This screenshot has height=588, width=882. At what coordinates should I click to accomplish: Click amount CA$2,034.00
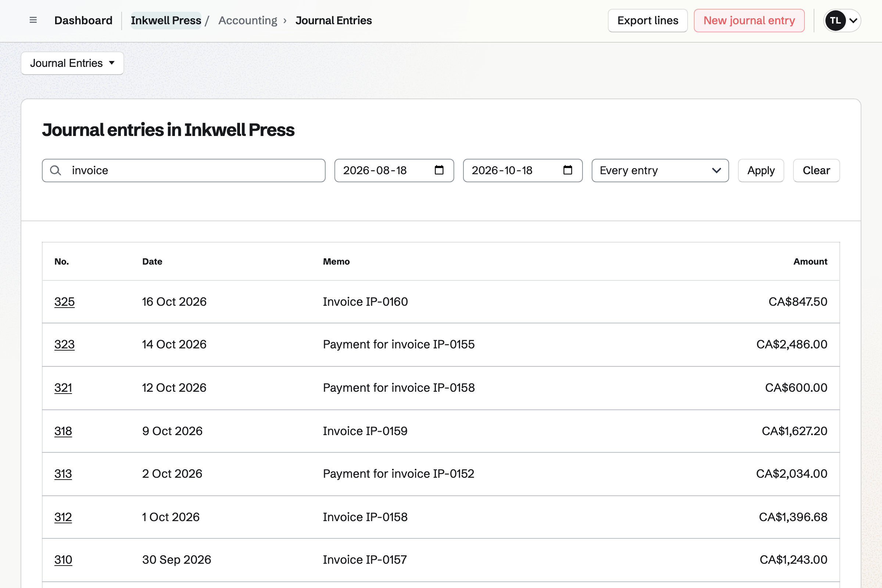click(x=792, y=474)
